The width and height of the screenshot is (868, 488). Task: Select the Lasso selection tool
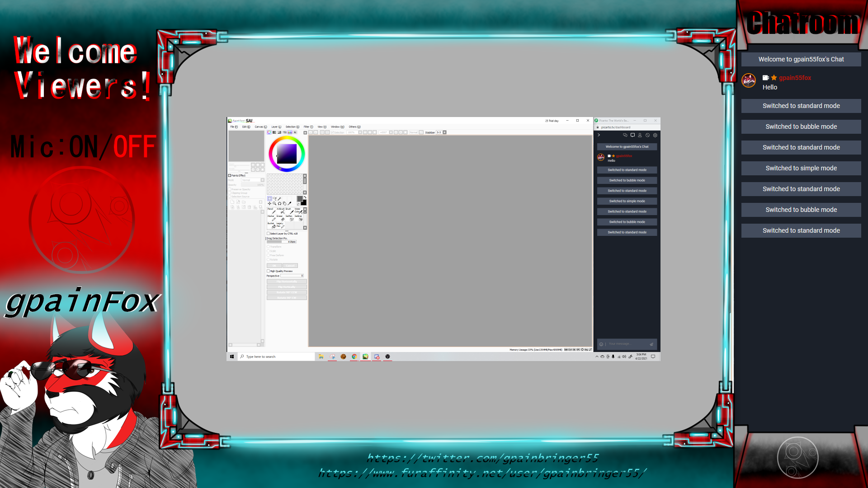point(274,198)
